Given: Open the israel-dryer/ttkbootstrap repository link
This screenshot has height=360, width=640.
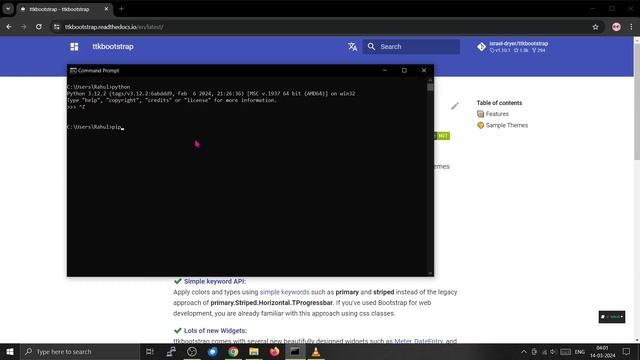Looking at the screenshot, I should pos(513,47).
